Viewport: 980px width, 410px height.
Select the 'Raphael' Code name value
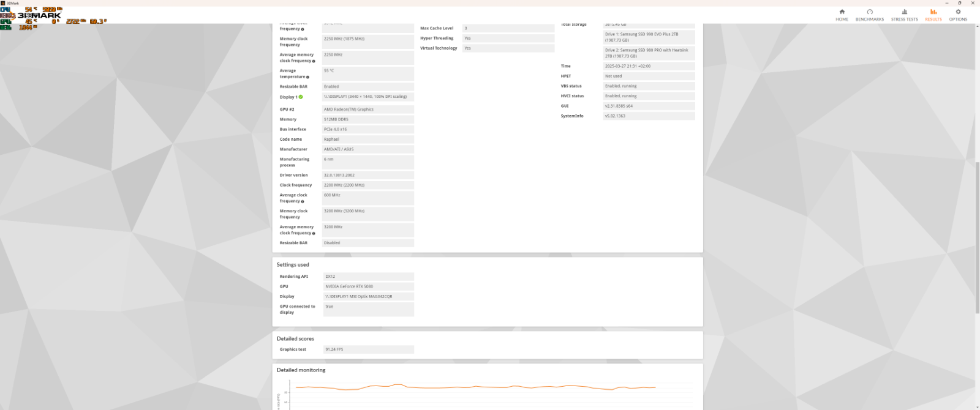(367, 139)
